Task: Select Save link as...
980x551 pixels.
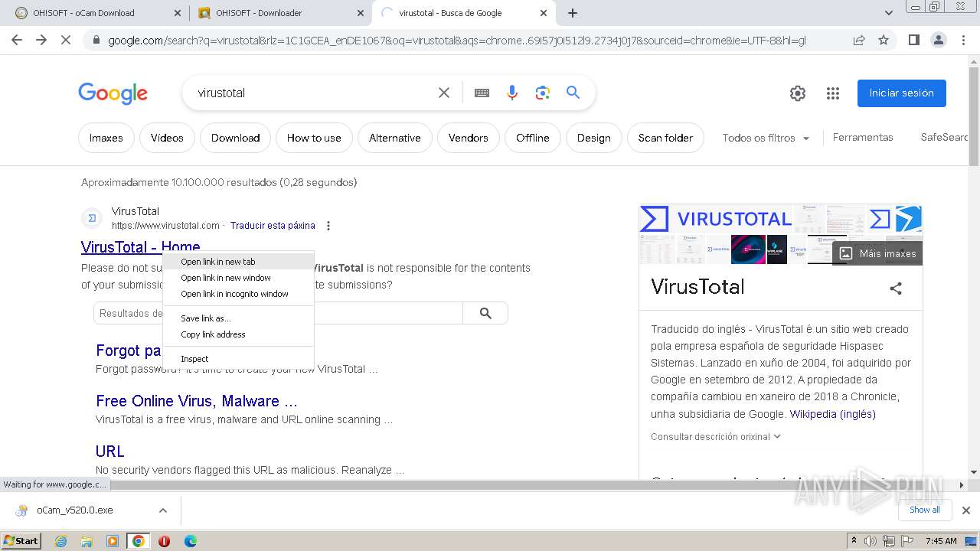Action: [x=239, y=318]
